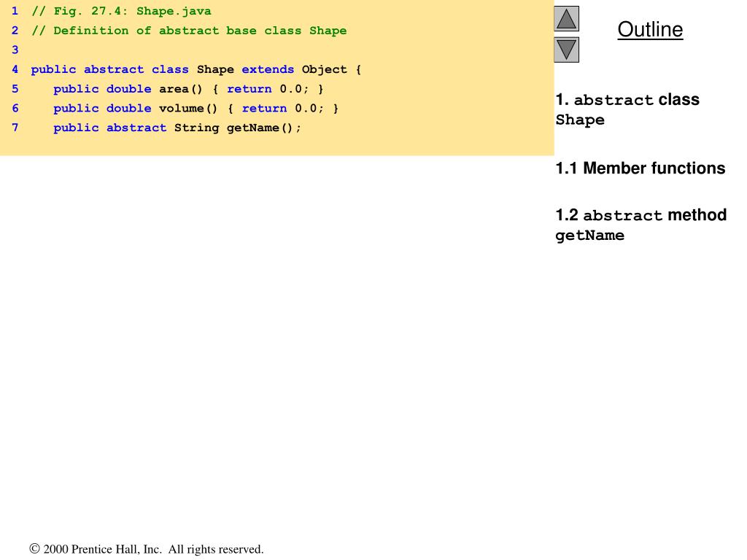Click 'class' keyword on line 4
Viewport: 747px width, 560px height.
coord(170,69)
